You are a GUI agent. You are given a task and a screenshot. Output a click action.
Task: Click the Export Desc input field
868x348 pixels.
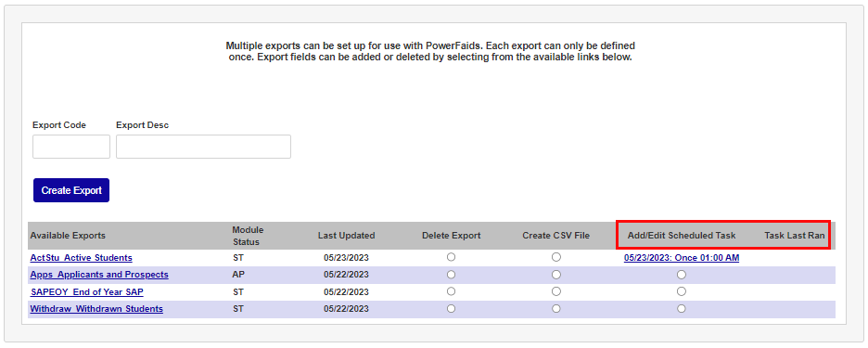203,147
